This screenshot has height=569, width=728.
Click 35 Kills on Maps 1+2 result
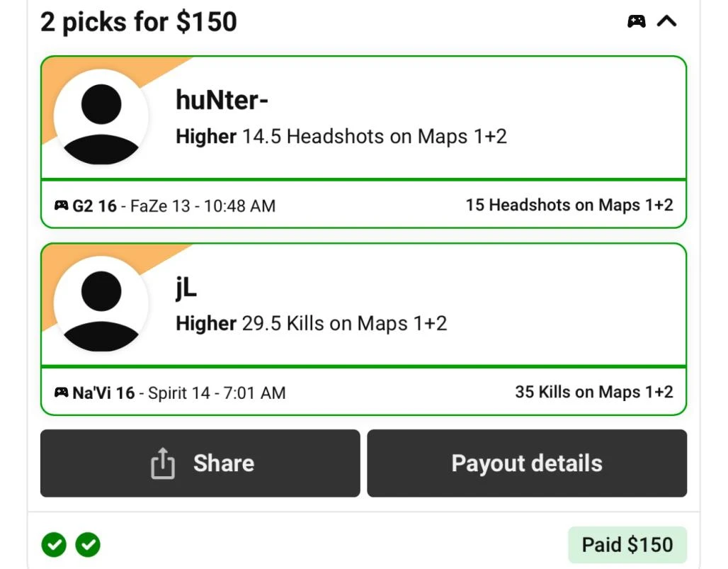coord(594,392)
